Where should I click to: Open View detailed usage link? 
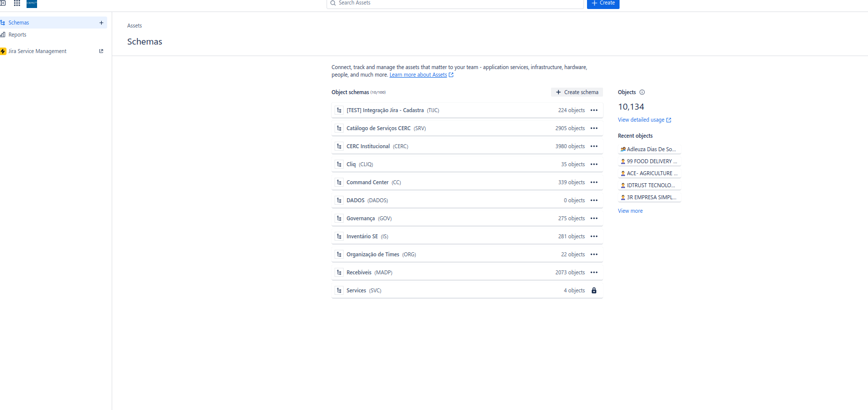point(645,120)
